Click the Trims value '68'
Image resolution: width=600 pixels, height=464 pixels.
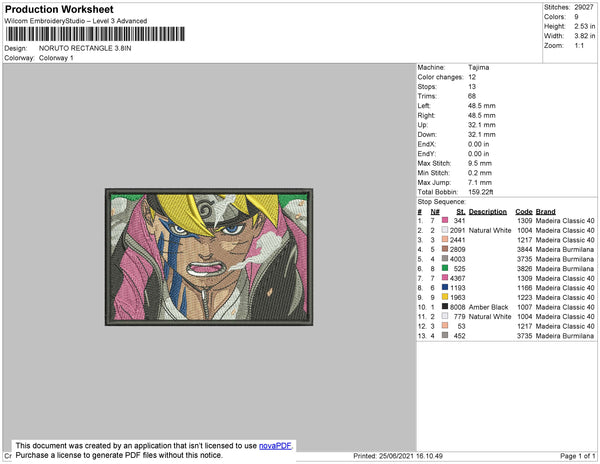pyautogui.click(x=472, y=96)
